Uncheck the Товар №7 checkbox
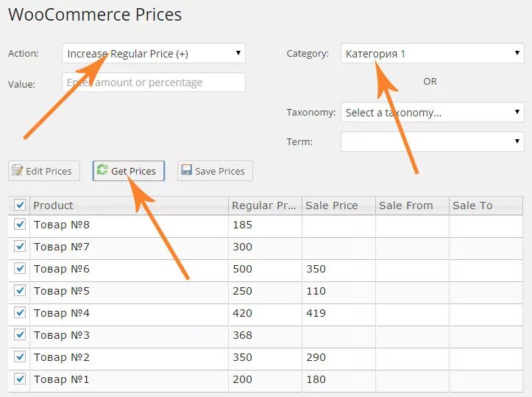Viewport: 532px width, 397px height. 20,246
